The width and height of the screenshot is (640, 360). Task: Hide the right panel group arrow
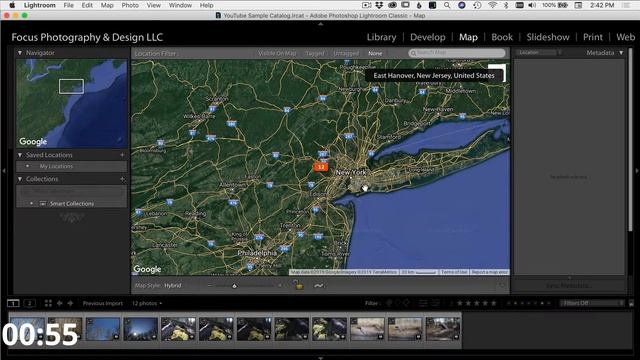(636, 171)
